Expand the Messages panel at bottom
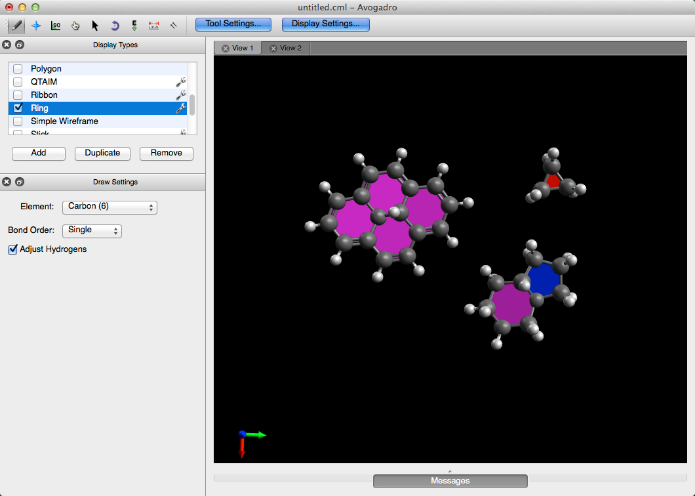695x496 pixels. 450,480
